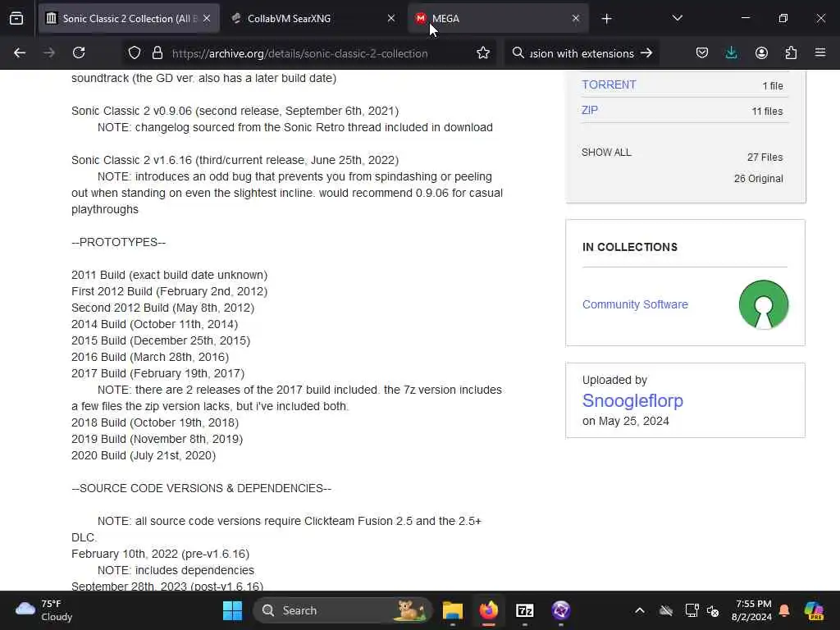Select 'Sonic Classic 2 v0.9.06' release line
This screenshot has height=630, width=840.
coord(235,111)
